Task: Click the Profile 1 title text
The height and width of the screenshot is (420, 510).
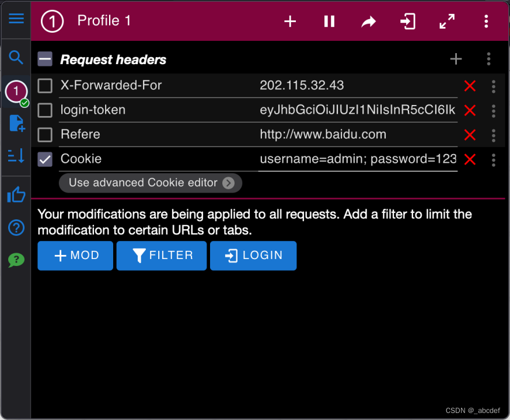Action: [104, 21]
